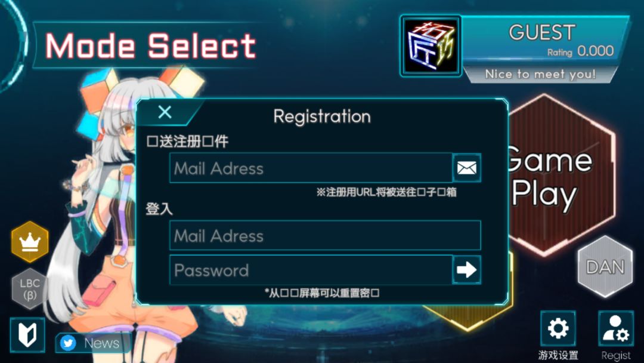This screenshot has height=363, width=644.
Task: Focus the registration Mail Adress field
Action: click(311, 168)
